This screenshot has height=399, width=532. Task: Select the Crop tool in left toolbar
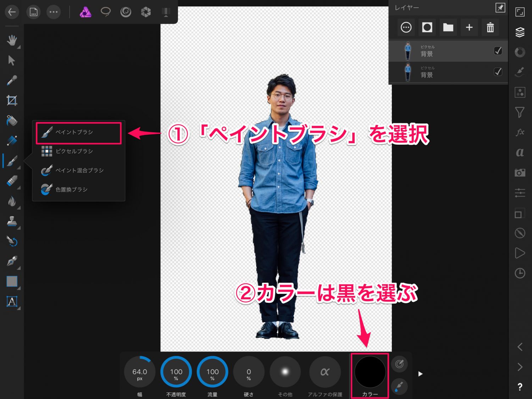pos(12,101)
